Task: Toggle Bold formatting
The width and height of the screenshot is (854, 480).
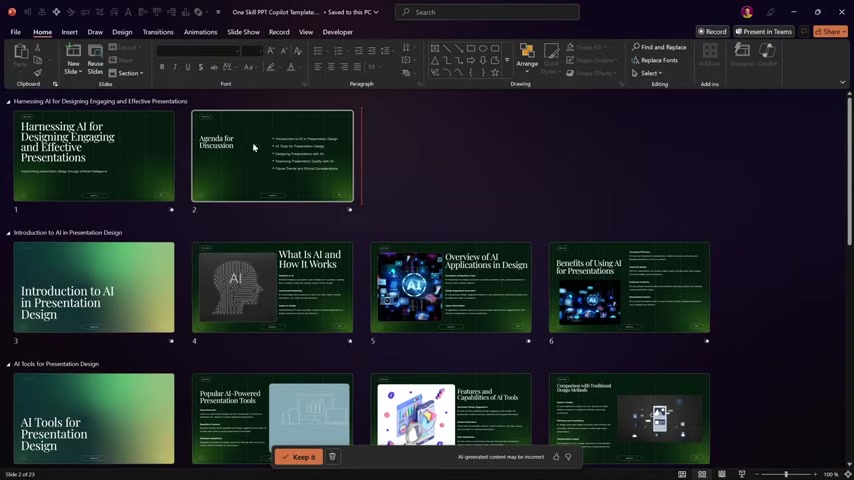Action: click(162, 67)
